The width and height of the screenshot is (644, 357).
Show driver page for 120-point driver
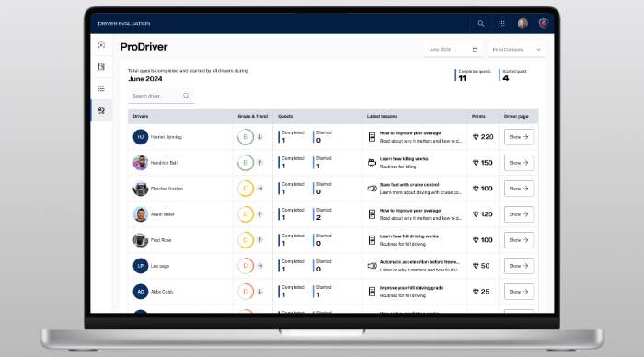[519, 214]
